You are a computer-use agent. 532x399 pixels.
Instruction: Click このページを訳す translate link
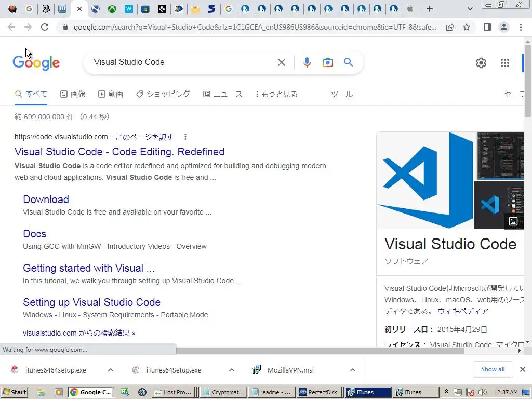click(144, 137)
